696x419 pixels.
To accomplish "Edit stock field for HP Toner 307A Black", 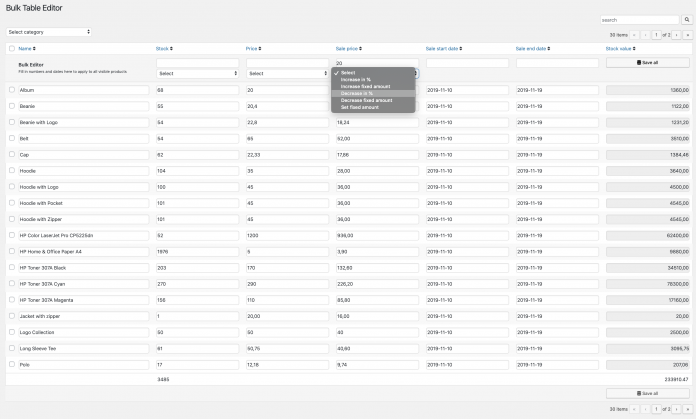I will (198, 268).
